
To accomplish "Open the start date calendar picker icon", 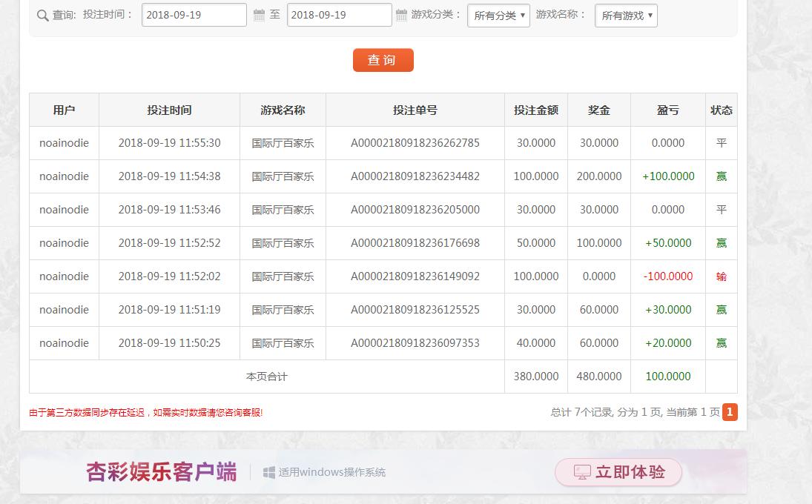I will click(x=259, y=15).
